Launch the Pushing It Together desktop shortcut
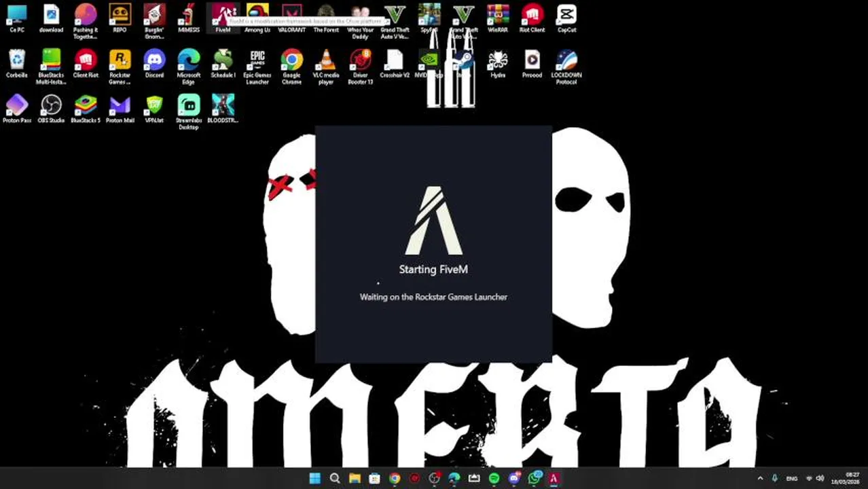The width and height of the screenshot is (868, 489). [x=86, y=21]
